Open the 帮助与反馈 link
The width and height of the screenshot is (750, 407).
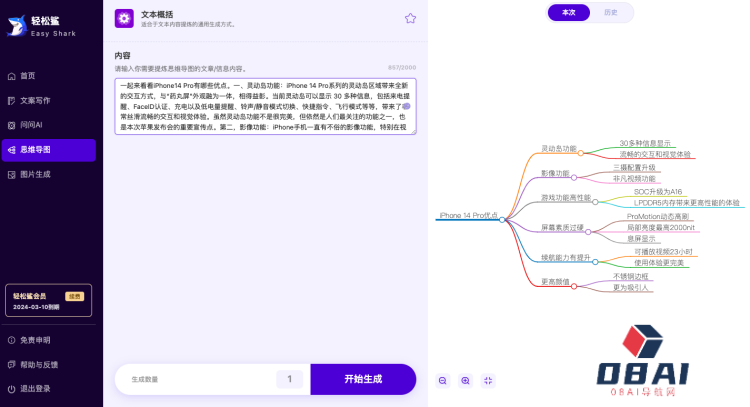(x=39, y=364)
